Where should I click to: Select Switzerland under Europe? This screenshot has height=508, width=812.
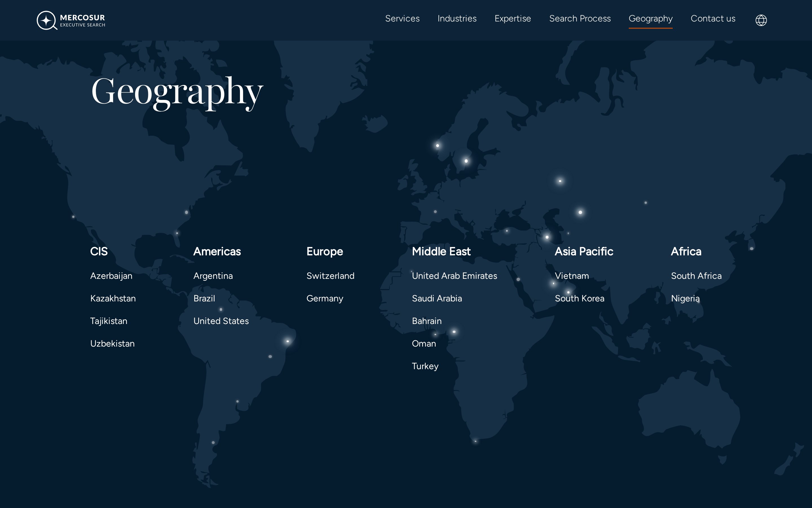(330, 276)
